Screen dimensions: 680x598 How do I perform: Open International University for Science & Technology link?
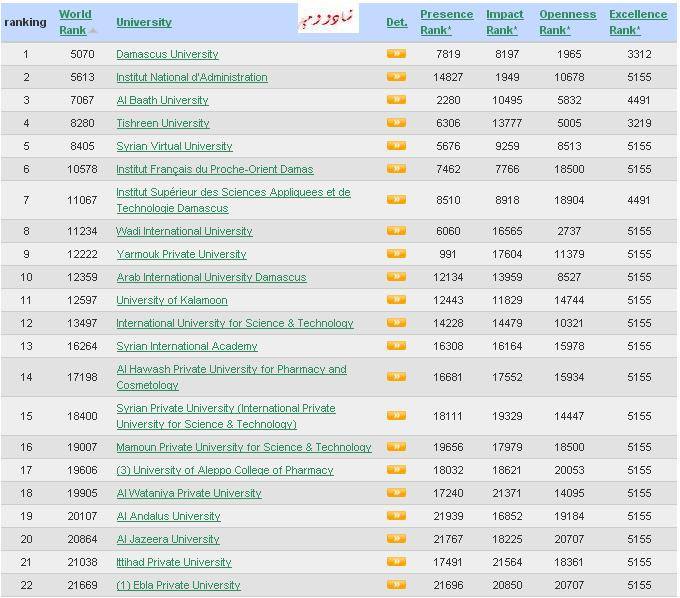(x=235, y=323)
